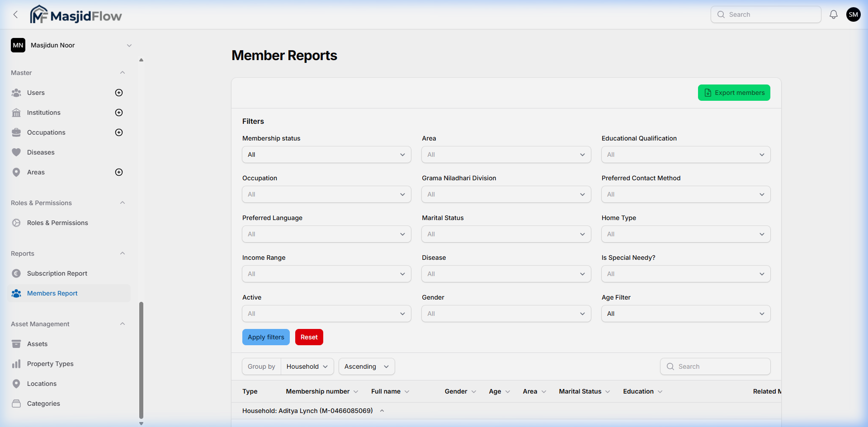Click the Assets icon under Asset Management

click(x=16, y=343)
